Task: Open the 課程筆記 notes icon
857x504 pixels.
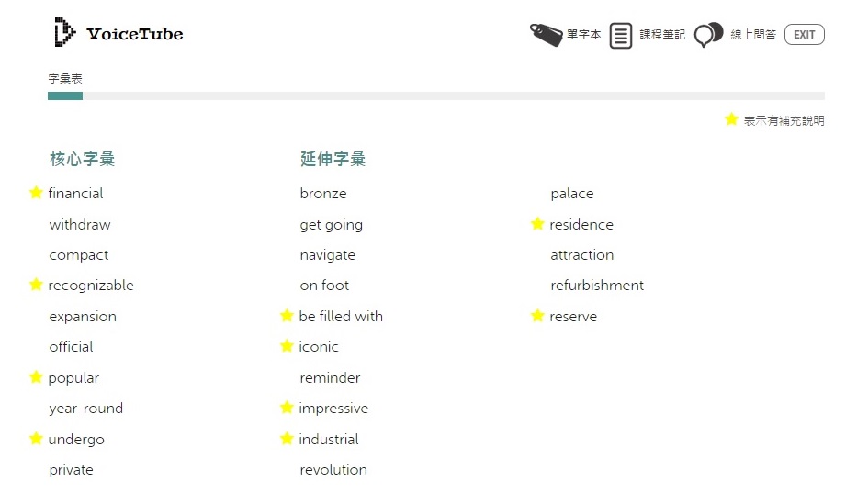Action: point(621,36)
